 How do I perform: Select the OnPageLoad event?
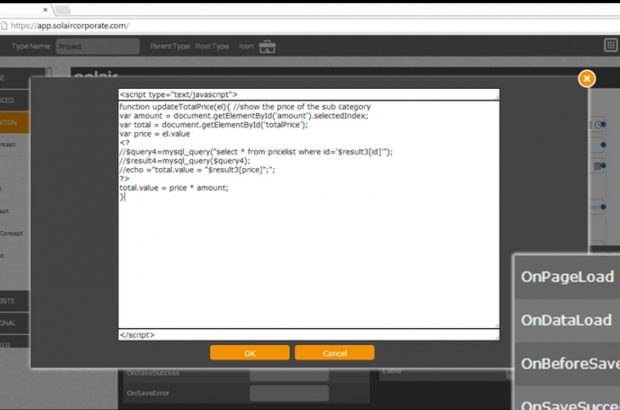[x=565, y=278]
